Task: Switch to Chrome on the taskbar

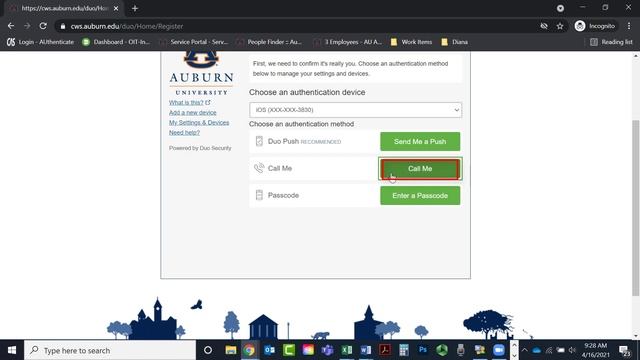Action: [249, 350]
